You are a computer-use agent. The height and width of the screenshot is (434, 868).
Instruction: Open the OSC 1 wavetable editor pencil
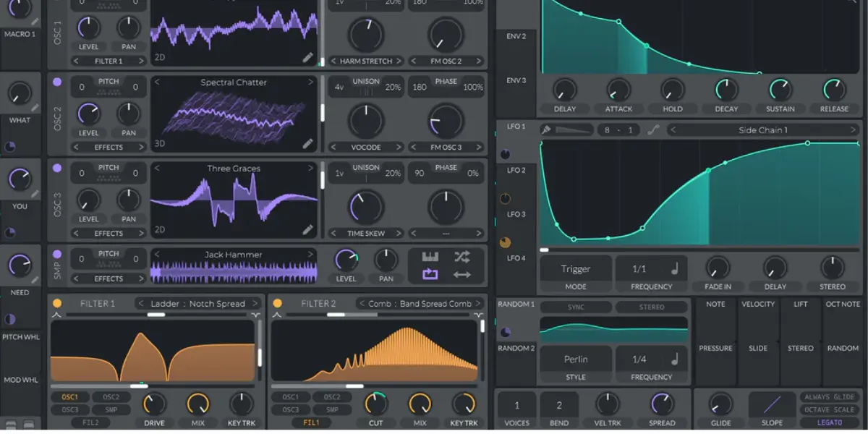[x=308, y=58]
